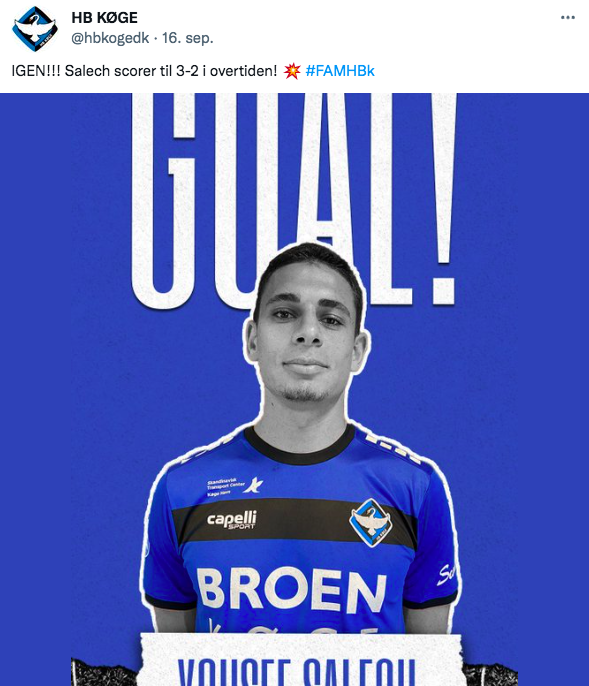Click the HB KØGE display name
Screen dimensions: 589x686
click(x=105, y=18)
